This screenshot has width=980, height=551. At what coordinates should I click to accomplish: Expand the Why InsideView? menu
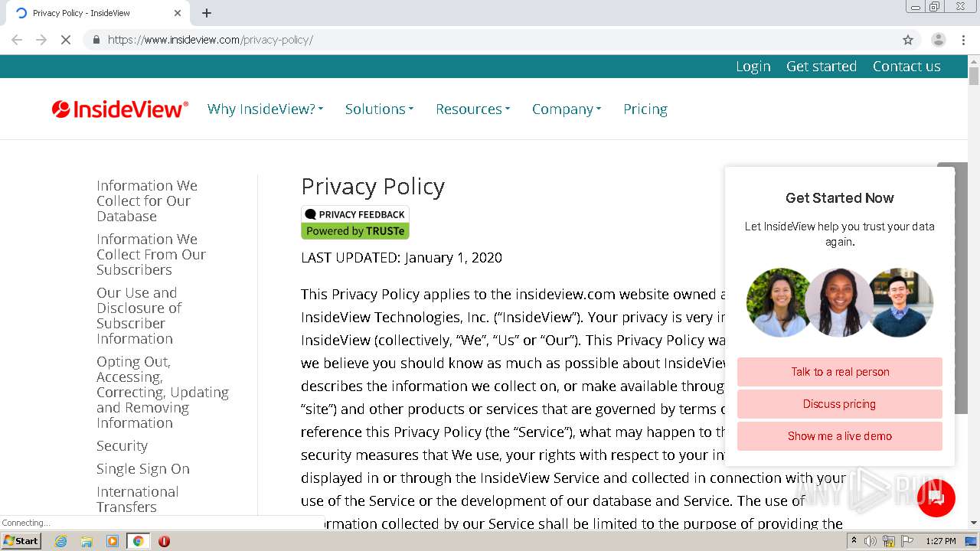click(x=265, y=109)
